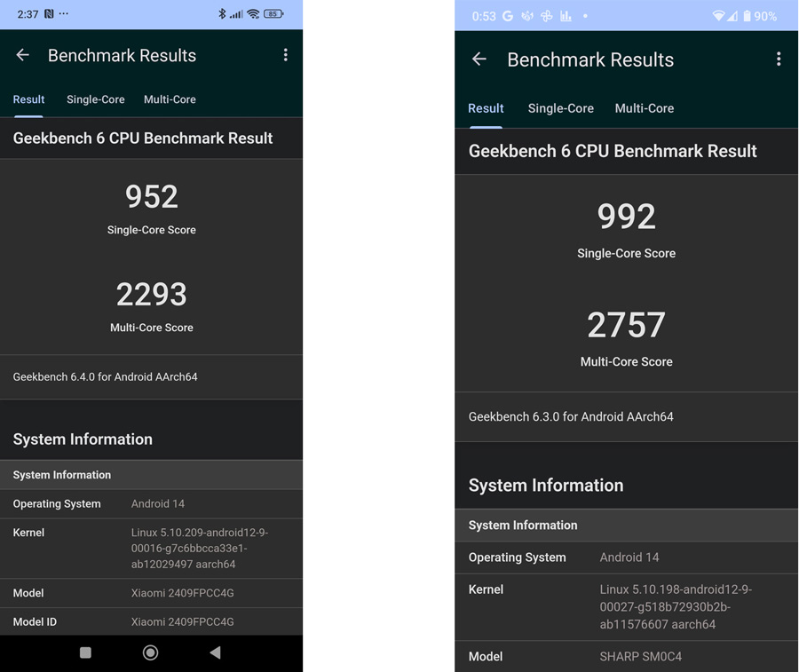799x672 pixels.
Task: Tap the SHARP SM0C4 model value
Action: pyautogui.click(x=640, y=657)
